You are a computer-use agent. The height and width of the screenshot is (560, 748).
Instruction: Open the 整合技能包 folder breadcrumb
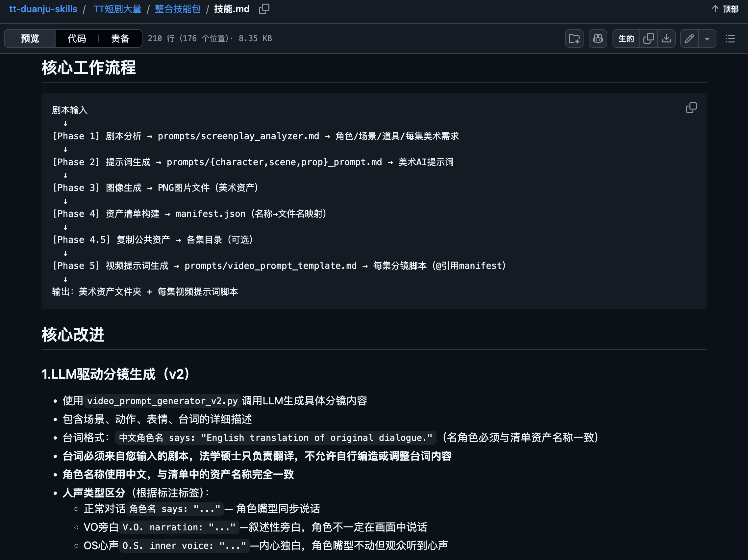click(178, 9)
